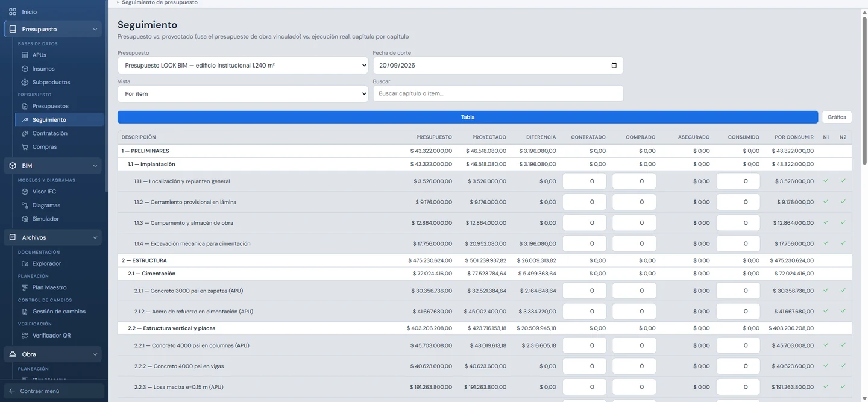Click the Contraer menú button
868x402 pixels.
coord(54,391)
